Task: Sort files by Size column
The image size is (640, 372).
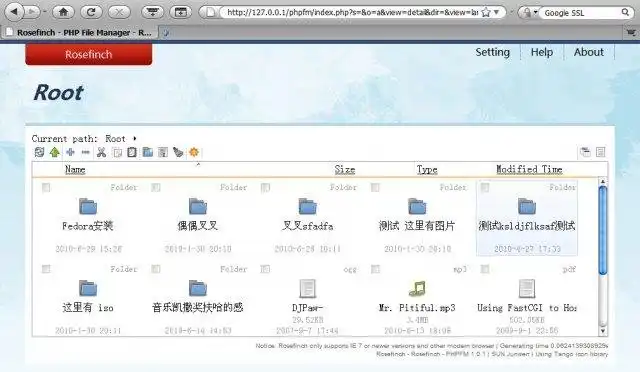Action: pyautogui.click(x=345, y=169)
